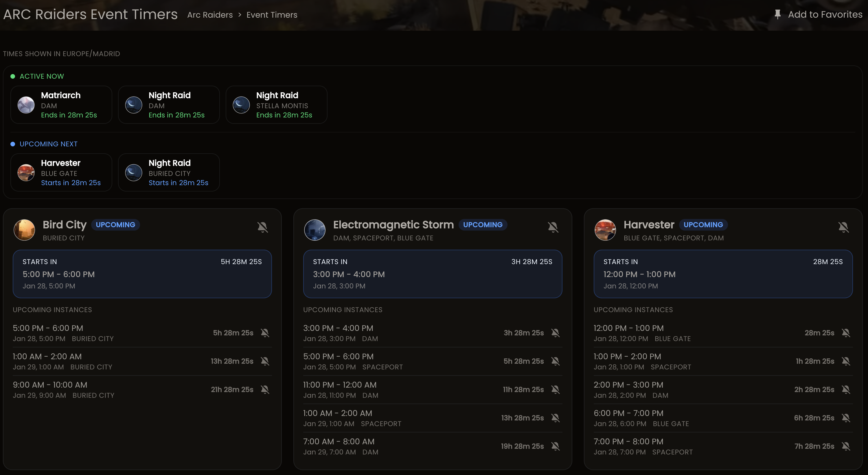
Task: Click bell for Storm 7:00 AM DAM instance
Action: [556, 446]
